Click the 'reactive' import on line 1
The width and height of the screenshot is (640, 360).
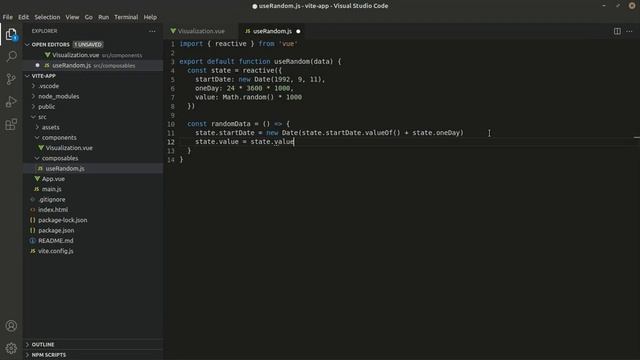click(x=231, y=44)
